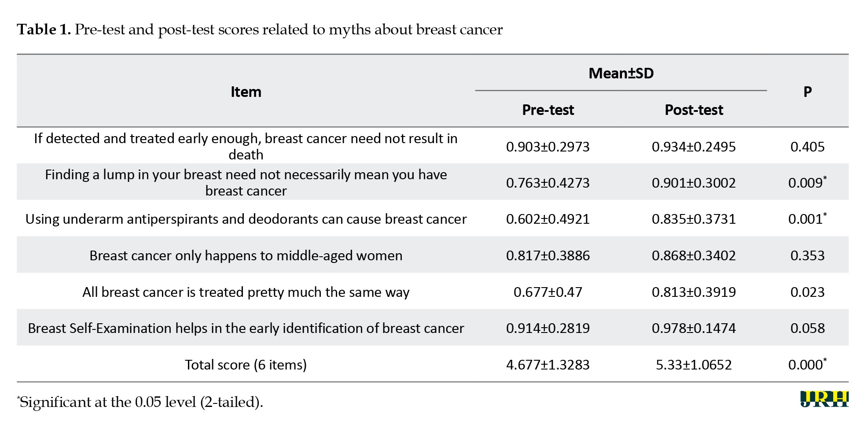Click the early detection item row text
Image resolution: width=868 pixels, height=425 pixels.
point(246,146)
